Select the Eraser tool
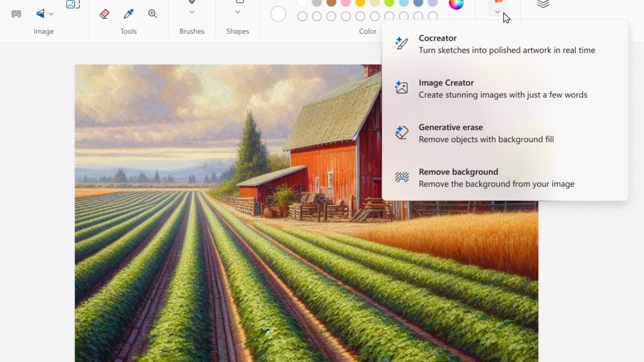Image resolution: width=644 pixels, height=362 pixels. (x=105, y=14)
